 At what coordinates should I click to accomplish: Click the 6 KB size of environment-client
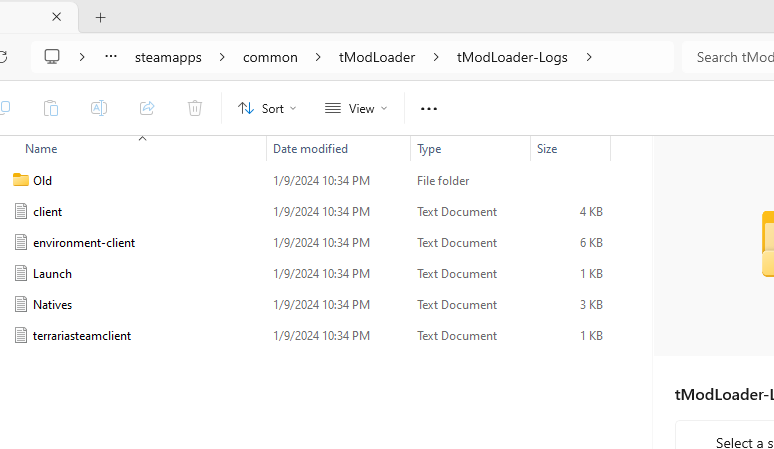[591, 243]
